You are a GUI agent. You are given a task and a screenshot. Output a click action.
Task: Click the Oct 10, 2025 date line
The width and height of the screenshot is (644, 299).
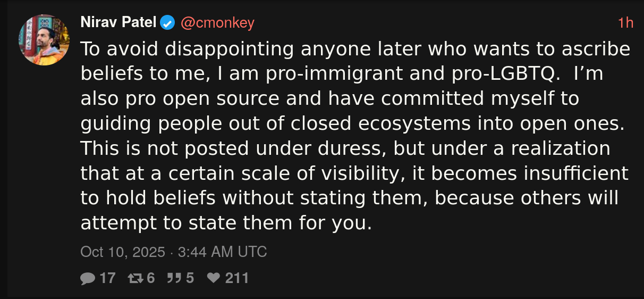coord(173,252)
